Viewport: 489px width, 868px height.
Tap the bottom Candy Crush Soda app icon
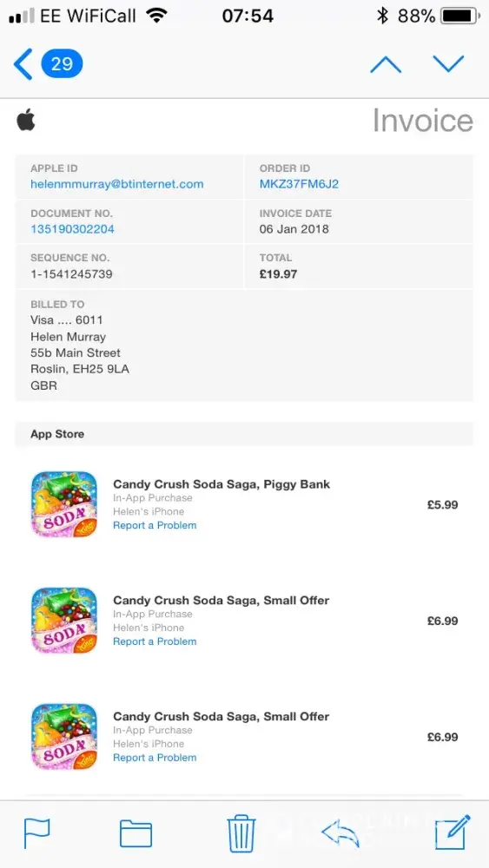click(64, 737)
